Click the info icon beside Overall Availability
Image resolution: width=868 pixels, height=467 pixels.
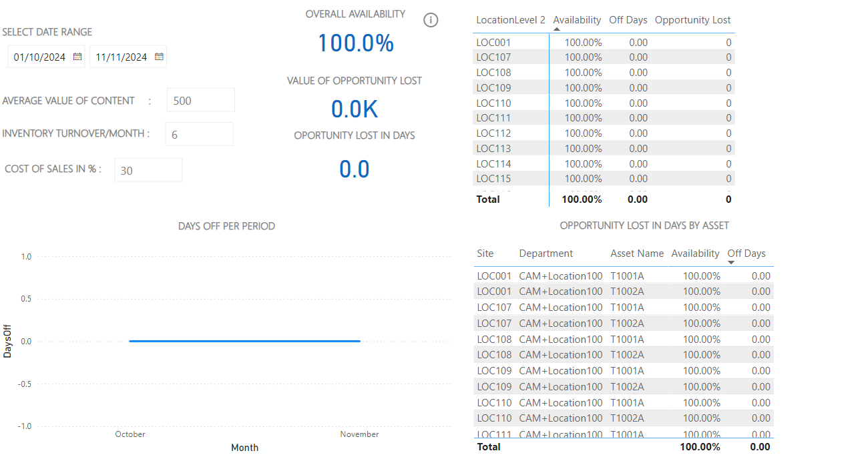(x=431, y=20)
